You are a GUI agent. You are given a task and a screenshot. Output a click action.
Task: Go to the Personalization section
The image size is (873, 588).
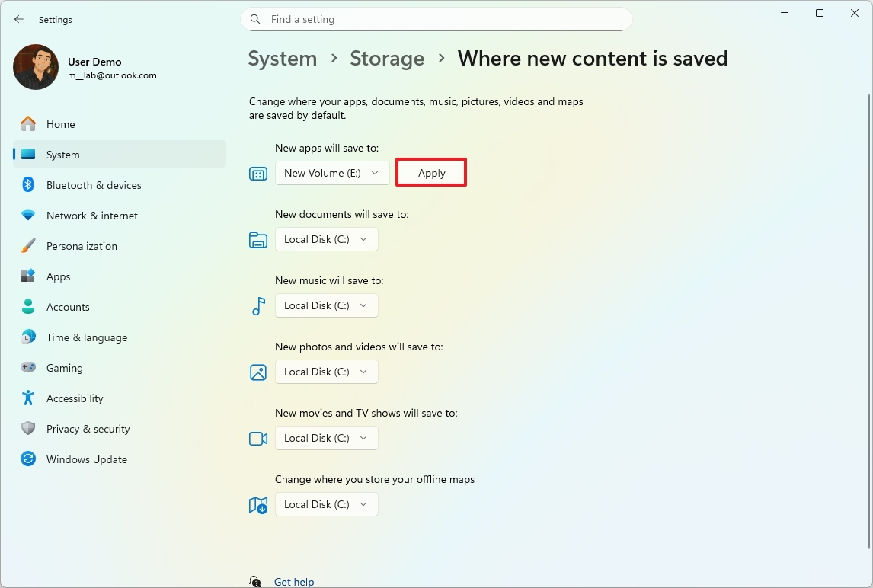[82, 246]
